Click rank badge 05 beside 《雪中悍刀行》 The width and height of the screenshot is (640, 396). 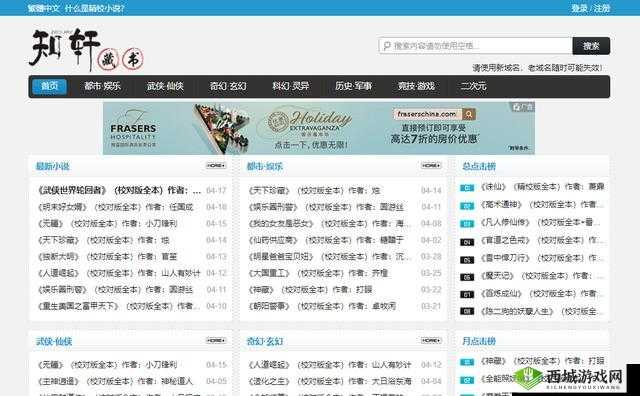(467, 260)
